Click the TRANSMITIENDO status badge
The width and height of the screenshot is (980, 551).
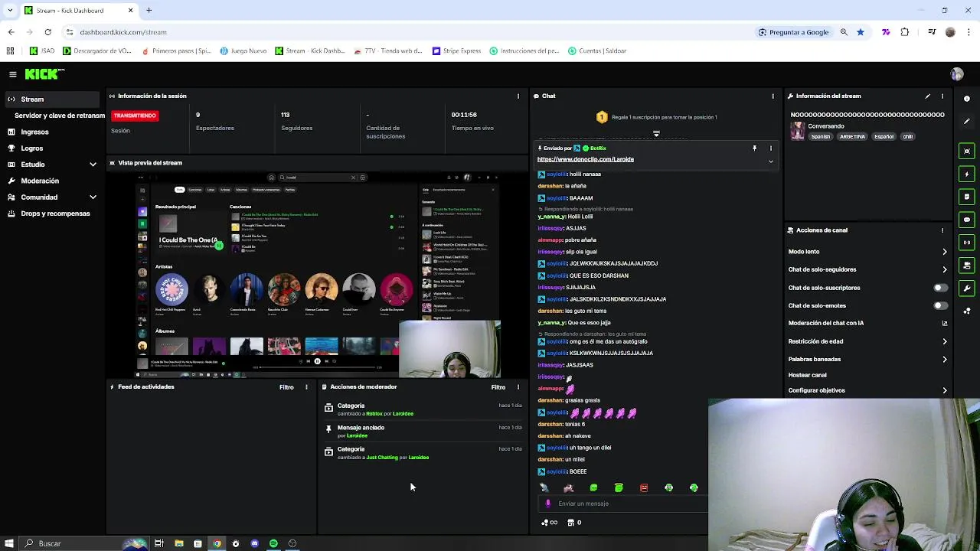(x=135, y=116)
